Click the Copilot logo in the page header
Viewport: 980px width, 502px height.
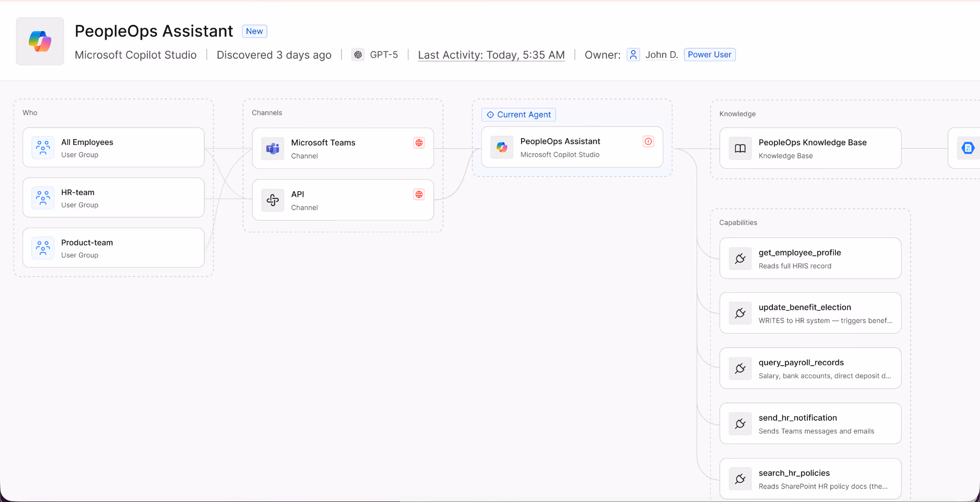[40, 42]
